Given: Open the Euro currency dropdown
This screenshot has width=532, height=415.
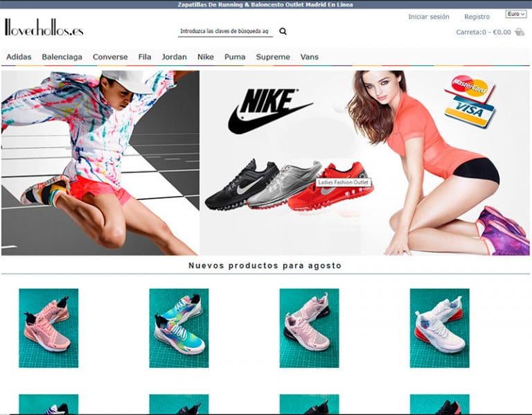Looking at the screenshot, I should coord(515,14).
